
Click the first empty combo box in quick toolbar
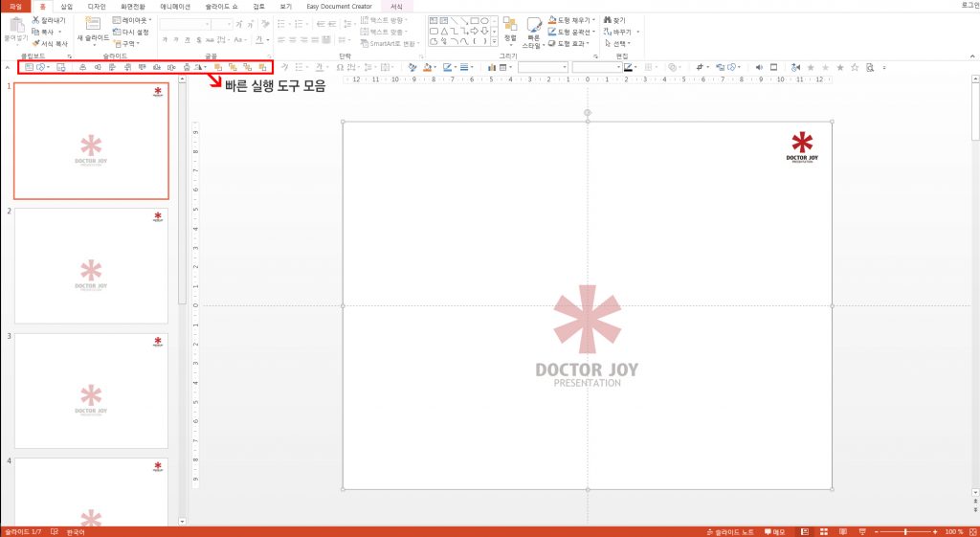click(543, 67)
